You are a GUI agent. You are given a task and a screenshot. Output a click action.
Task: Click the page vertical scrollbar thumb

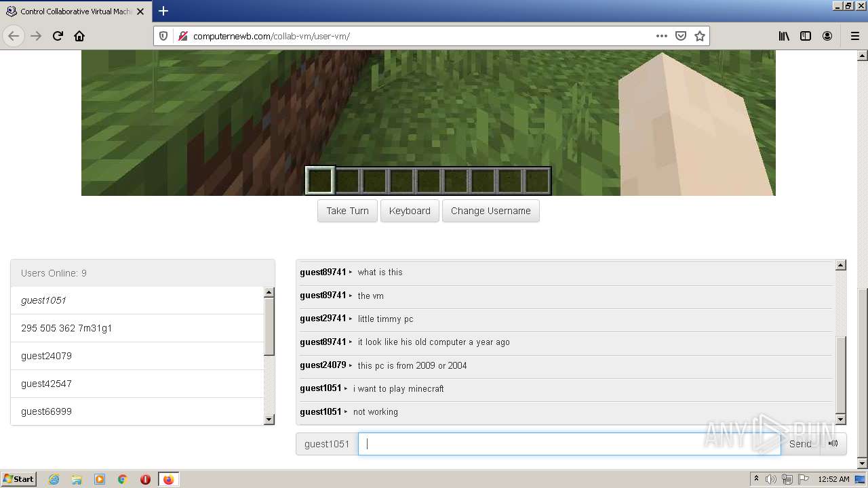click(862, 373)
